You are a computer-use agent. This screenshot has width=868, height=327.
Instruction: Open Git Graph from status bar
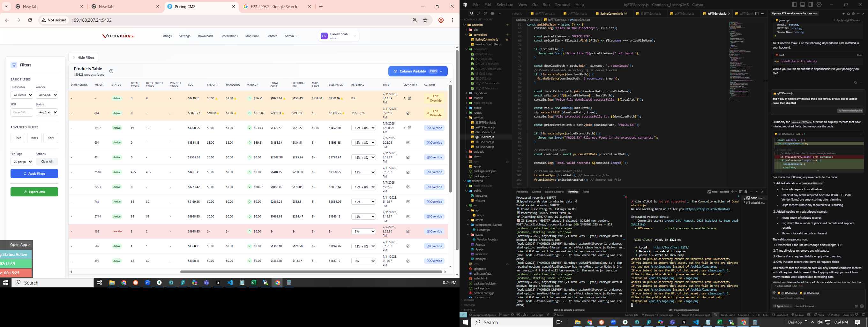click(537, 315)
